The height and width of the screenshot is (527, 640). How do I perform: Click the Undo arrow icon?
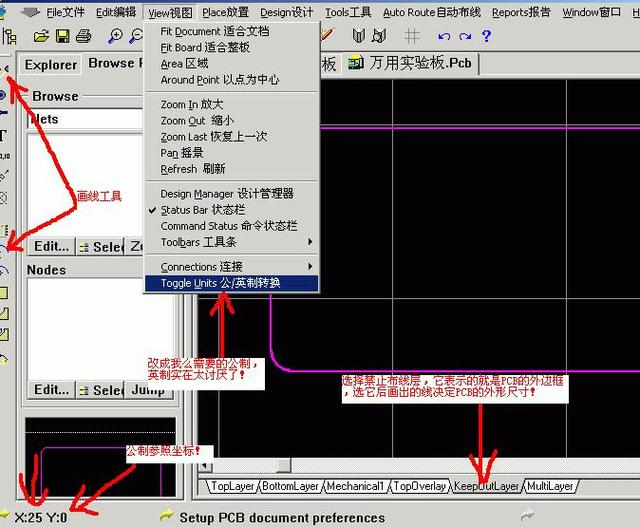[x=444, y=37]
